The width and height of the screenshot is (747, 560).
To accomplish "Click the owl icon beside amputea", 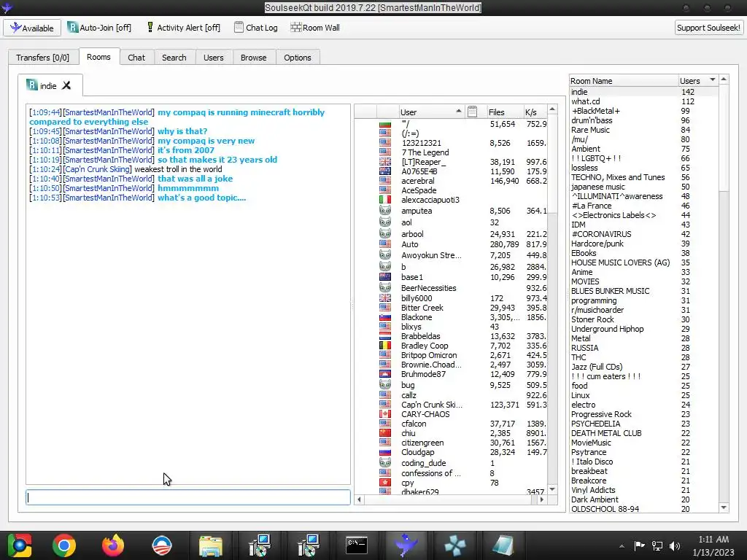I will point(385,210).
